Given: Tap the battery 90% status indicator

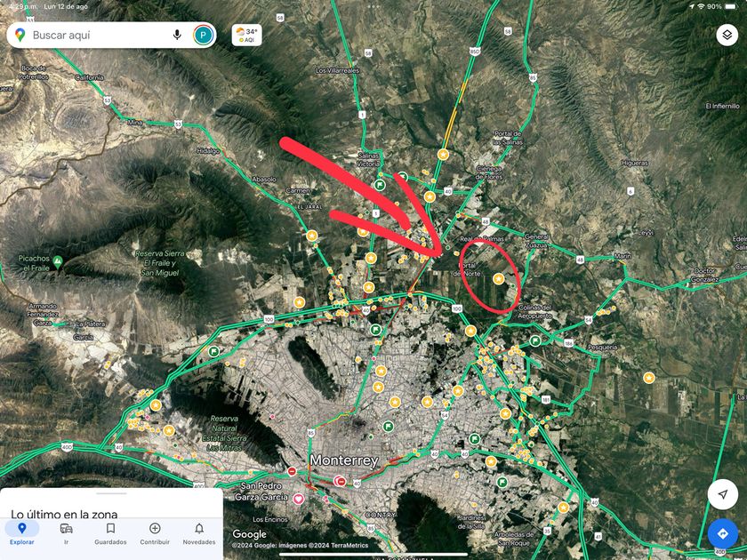Looking at the screenshot, I should 721,6.
